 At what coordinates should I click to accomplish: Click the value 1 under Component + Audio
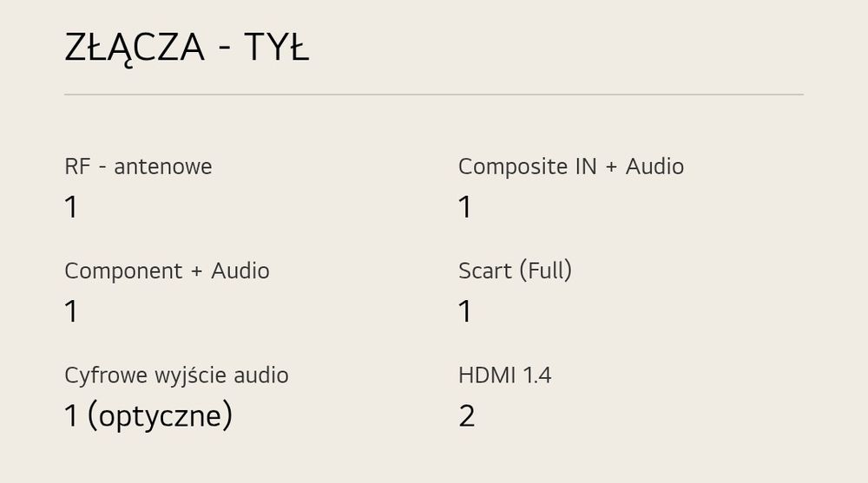[71, 311]
